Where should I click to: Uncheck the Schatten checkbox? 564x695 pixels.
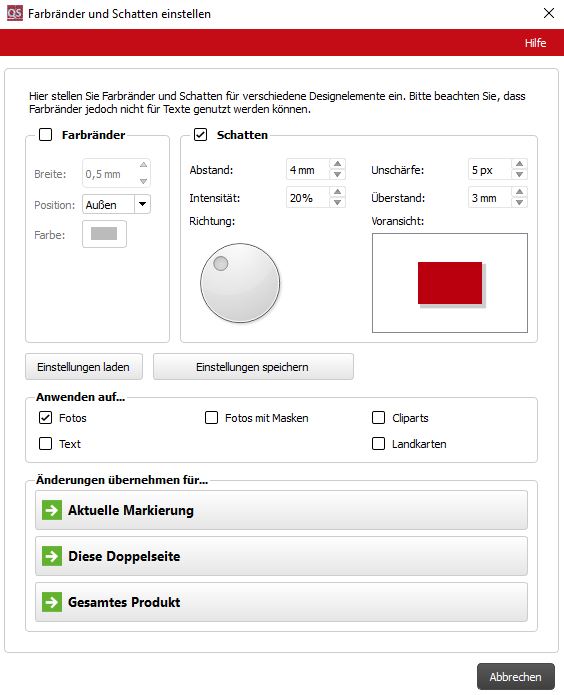(x=200, y=135)
